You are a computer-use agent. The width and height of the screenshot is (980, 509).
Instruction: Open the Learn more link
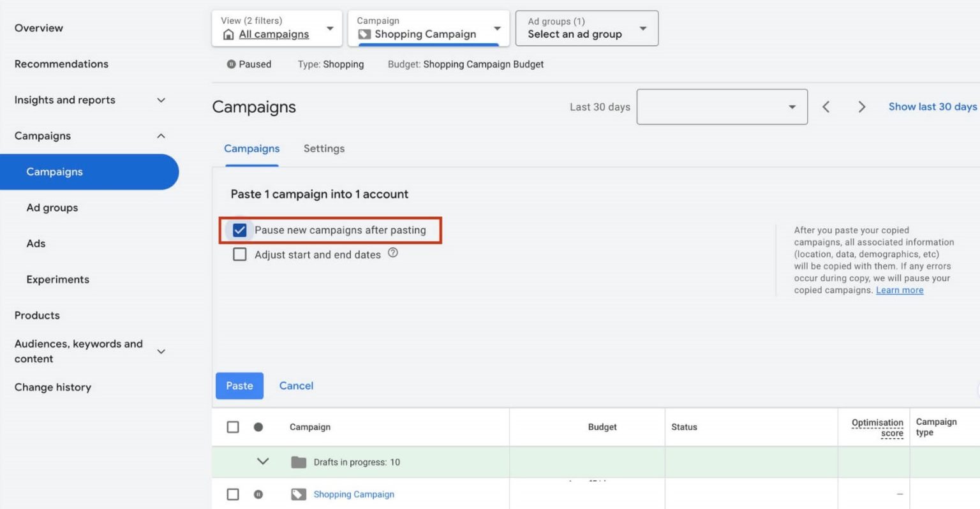(x=899, y=290)
